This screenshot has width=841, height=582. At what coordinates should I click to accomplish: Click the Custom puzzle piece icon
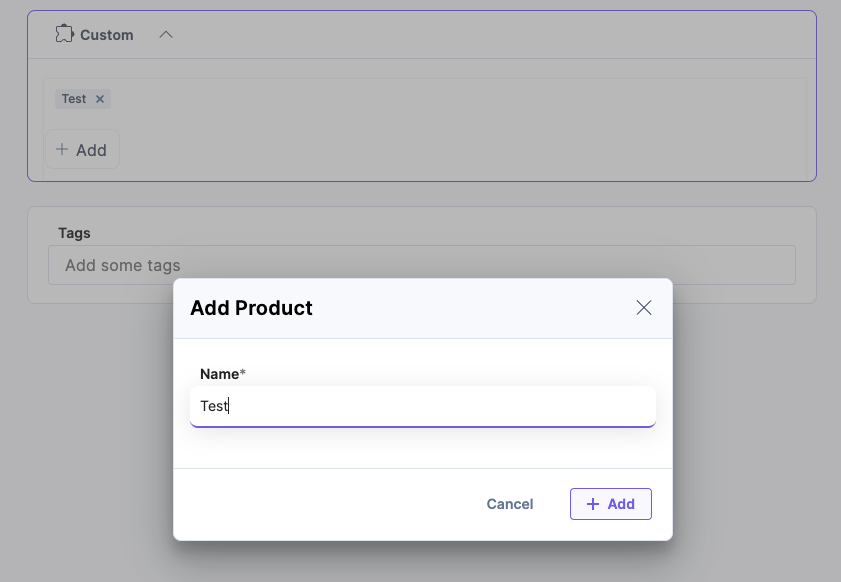(64, 34)
